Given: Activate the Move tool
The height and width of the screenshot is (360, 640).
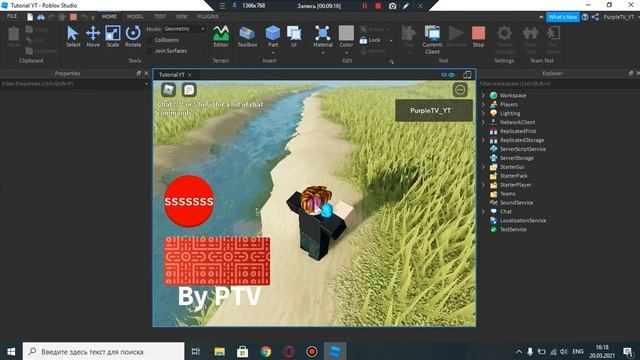Looking at the screenshot, I should (93, 36).
